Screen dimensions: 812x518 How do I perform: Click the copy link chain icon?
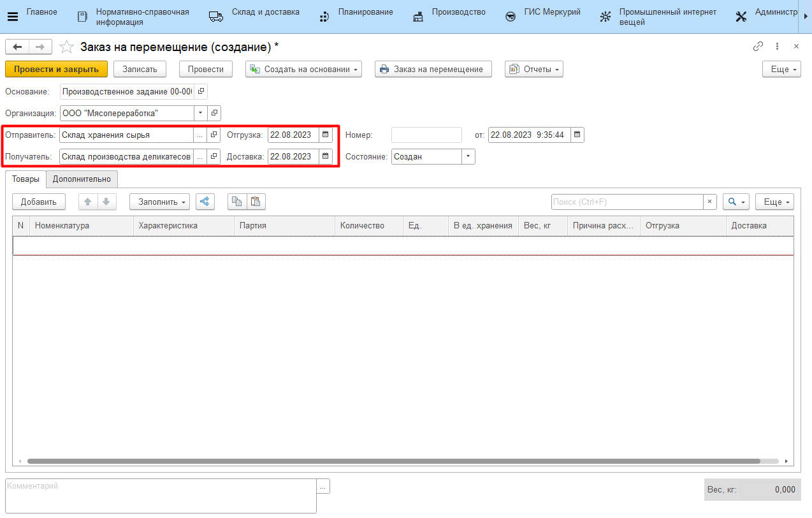[x=758, y=47]
